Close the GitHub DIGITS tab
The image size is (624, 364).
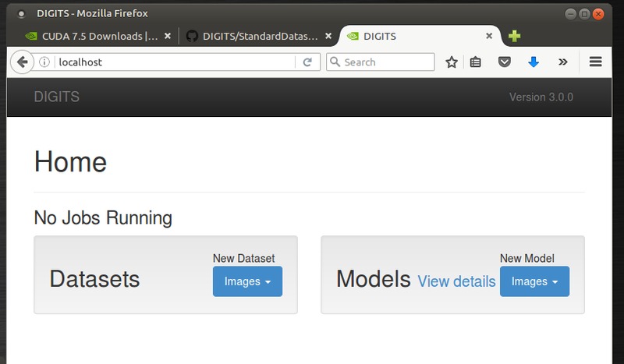(x=328, y=36)
